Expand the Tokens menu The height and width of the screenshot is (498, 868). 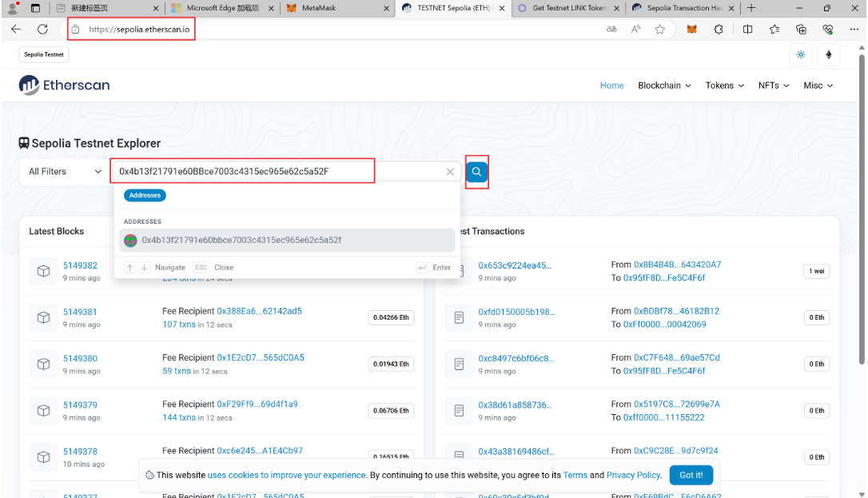tap(725, 86)
